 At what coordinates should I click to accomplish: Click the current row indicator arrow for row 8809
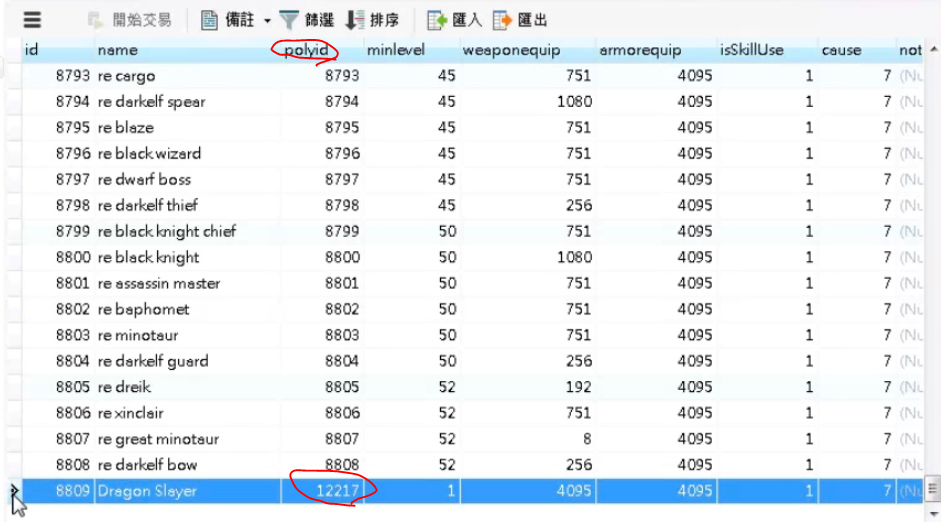click(14, 491)
